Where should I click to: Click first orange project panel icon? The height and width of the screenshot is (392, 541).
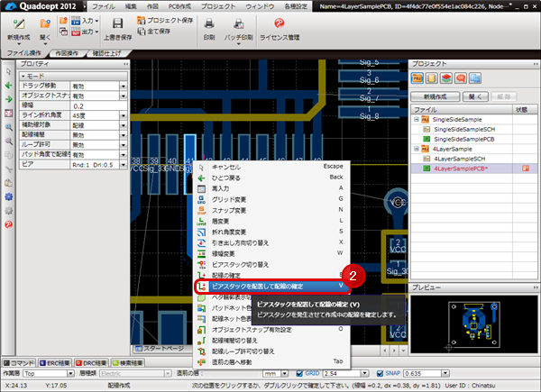coord(417,78)
